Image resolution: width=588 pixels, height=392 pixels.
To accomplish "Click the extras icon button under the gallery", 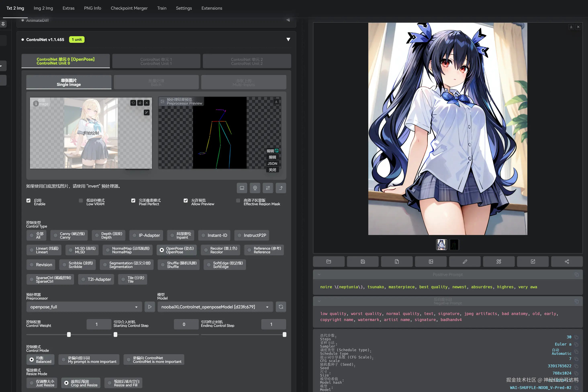I will click(x=499, y=262).
